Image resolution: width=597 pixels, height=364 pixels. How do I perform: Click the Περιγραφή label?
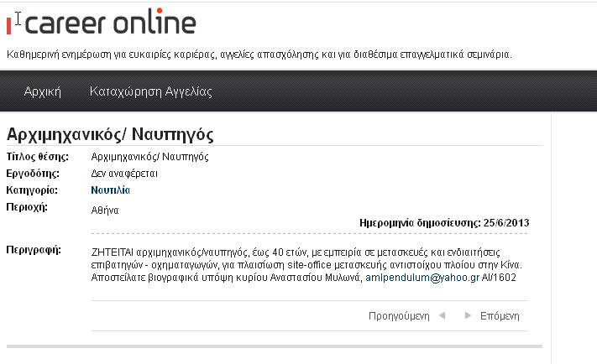34,250
